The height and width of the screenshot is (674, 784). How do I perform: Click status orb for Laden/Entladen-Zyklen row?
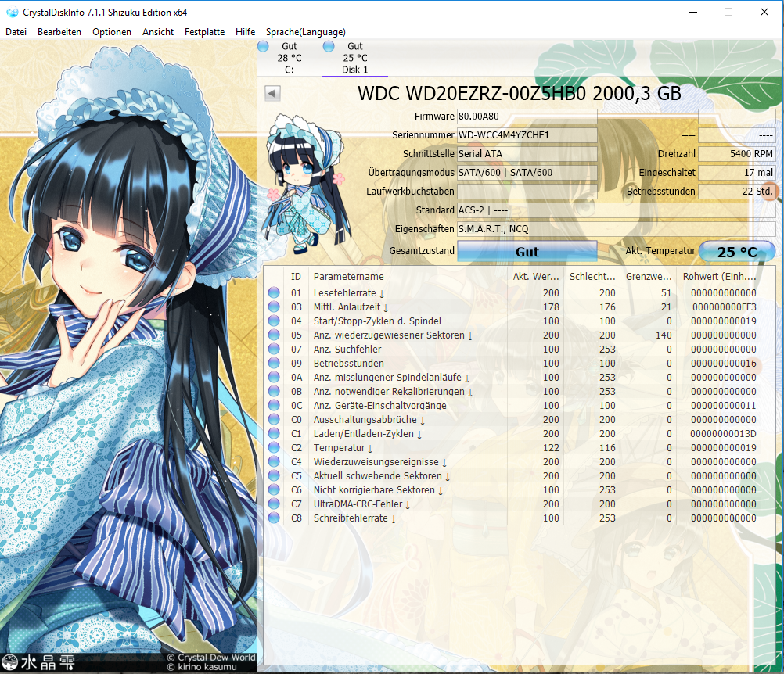pyautogui.click(x=274, y=433)
